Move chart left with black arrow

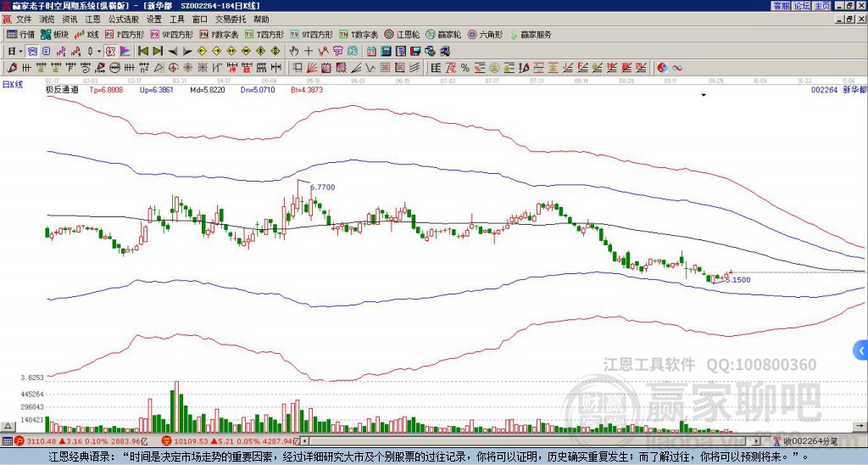[173, 52]
